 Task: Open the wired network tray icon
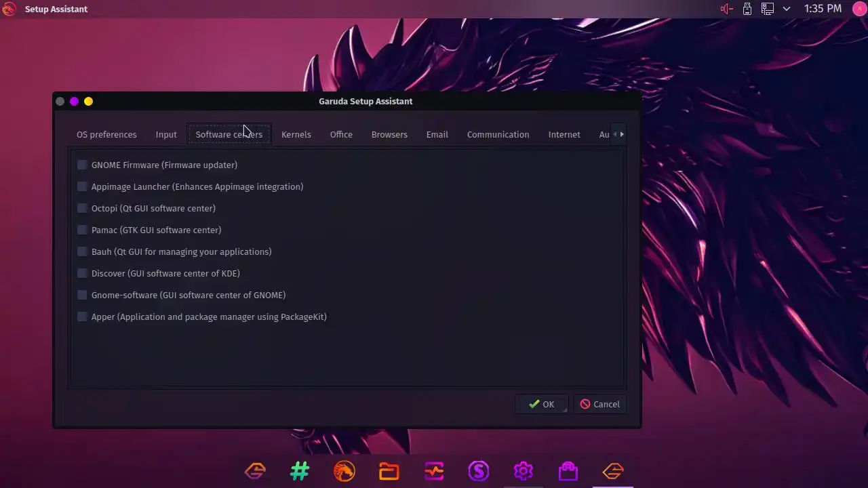coord(767,9)
